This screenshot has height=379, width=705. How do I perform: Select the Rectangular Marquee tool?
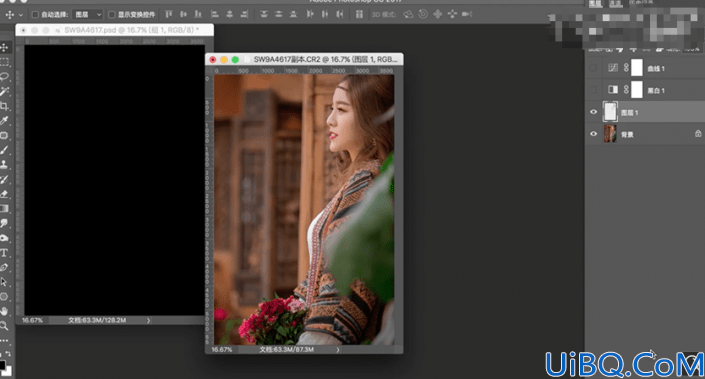click(x=4, y=62)
